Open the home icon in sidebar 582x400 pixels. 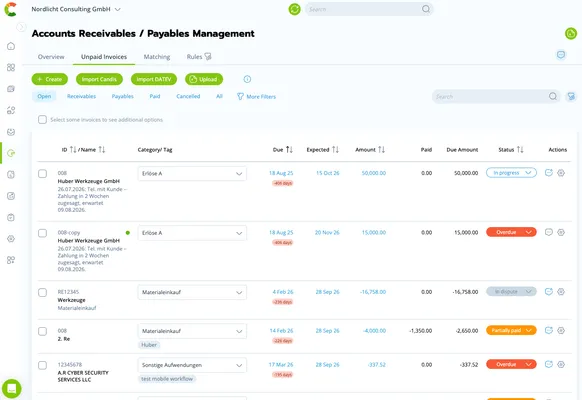11,46
